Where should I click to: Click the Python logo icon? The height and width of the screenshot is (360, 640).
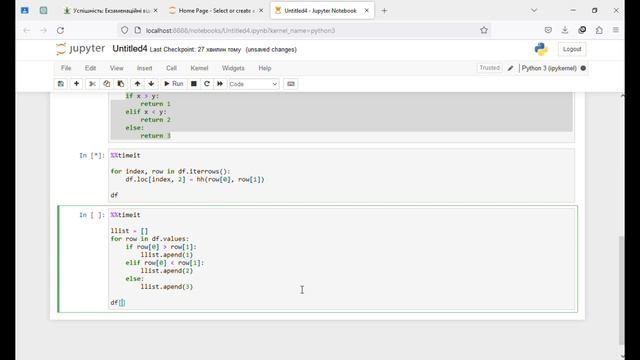541,49
